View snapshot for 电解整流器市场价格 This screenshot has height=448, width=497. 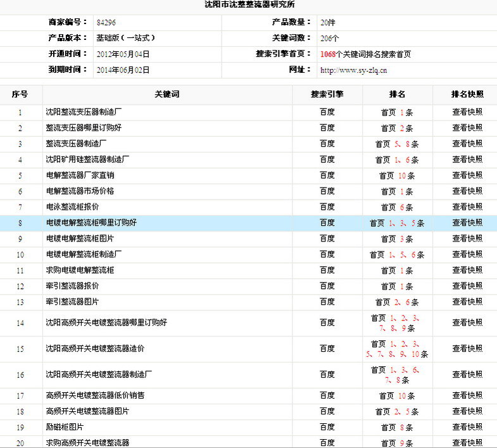click(x=467, y=191)
